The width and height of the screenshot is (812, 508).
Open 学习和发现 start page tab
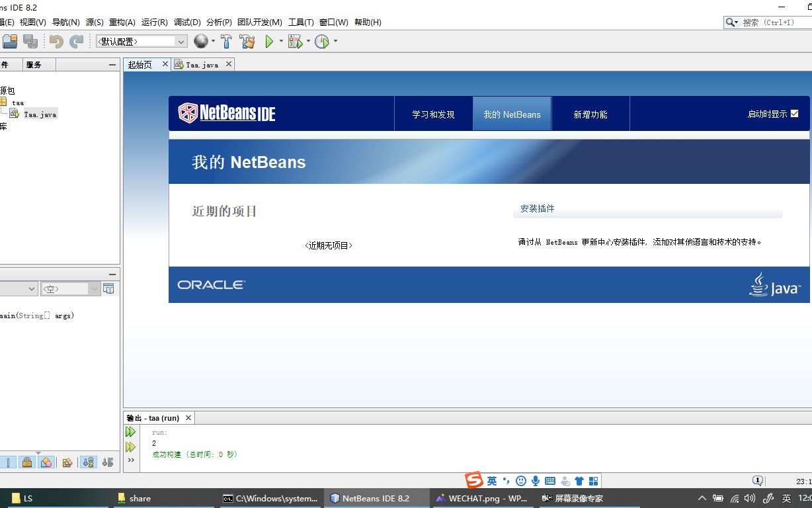[x=434, y=114]
